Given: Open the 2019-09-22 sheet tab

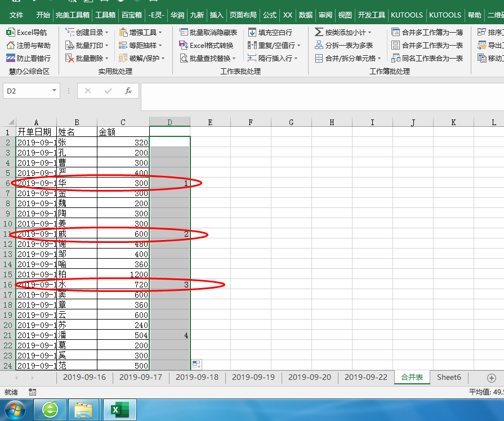Looking at the screenshot, I should coord(366,377).
